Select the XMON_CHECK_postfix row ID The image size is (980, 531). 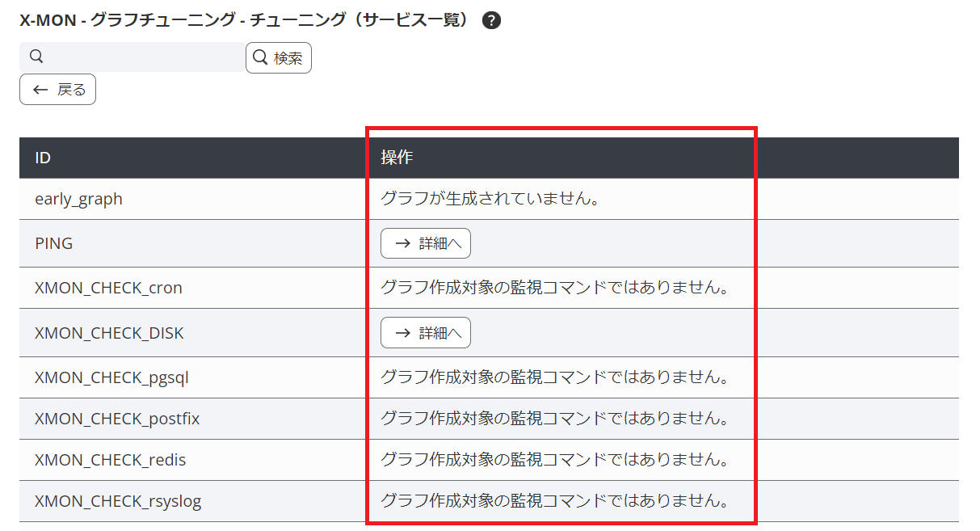117,419
